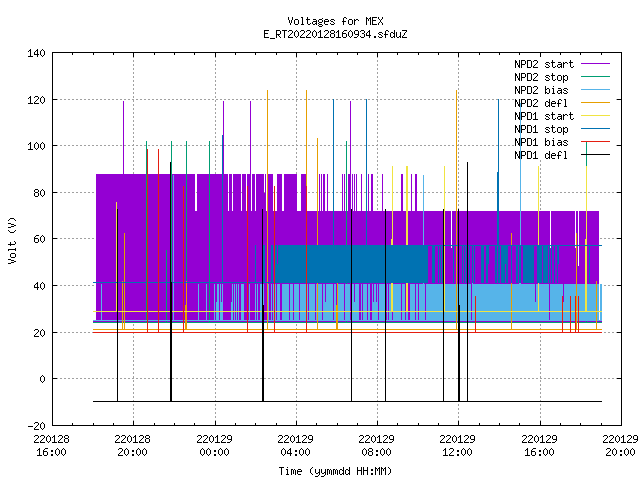Click the Time (yymmdd HH:MM) axis label
Viewport: 640px width, 480px height.
335,471
